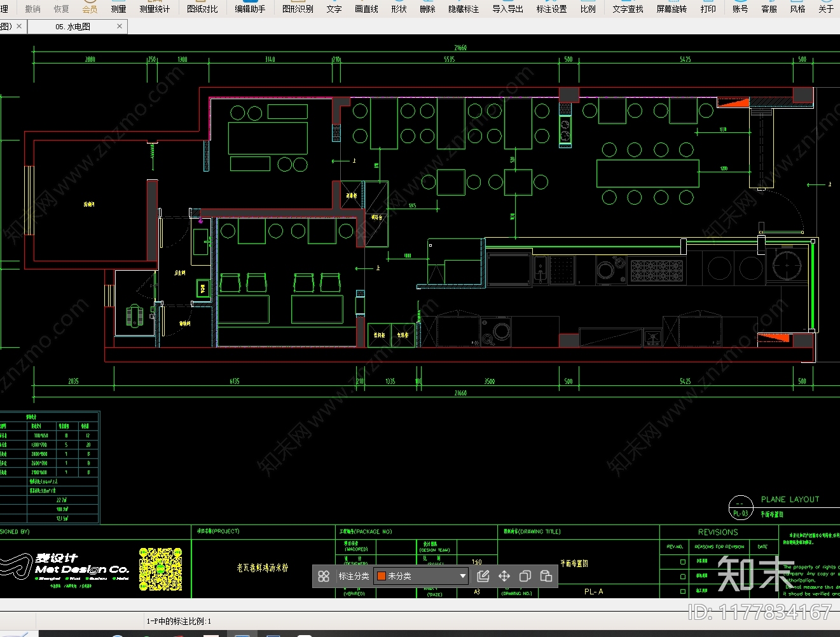Open the 标注分类 dropdown showing 未分类
This screenshot has width=840, height=637.
[421, 576]
